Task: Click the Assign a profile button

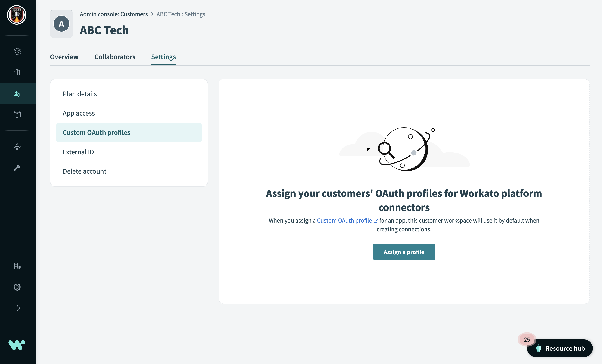Action: [404, 252]
